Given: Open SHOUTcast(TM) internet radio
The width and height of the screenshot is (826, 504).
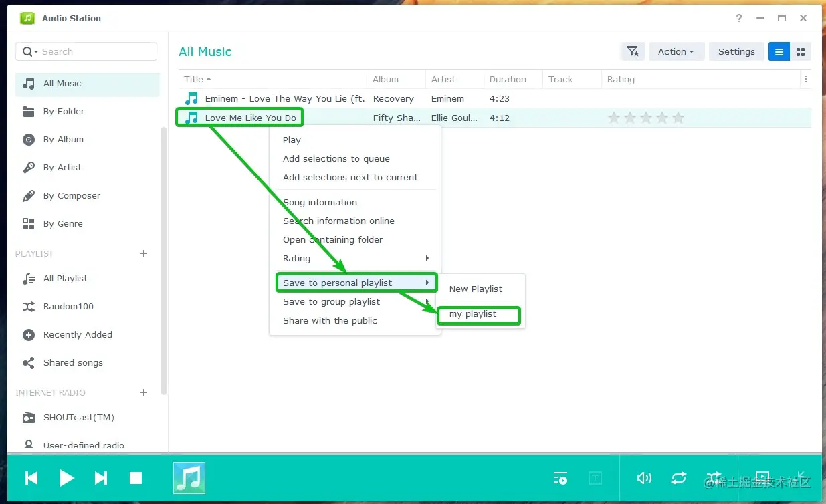Looking at the screenshot, I should [87, 418].
